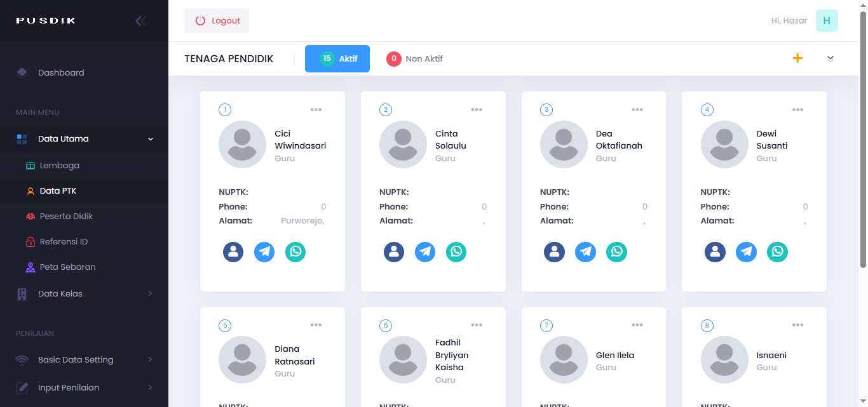Expand the Basic Data Setting submenu arrow

tap(151, 359)
